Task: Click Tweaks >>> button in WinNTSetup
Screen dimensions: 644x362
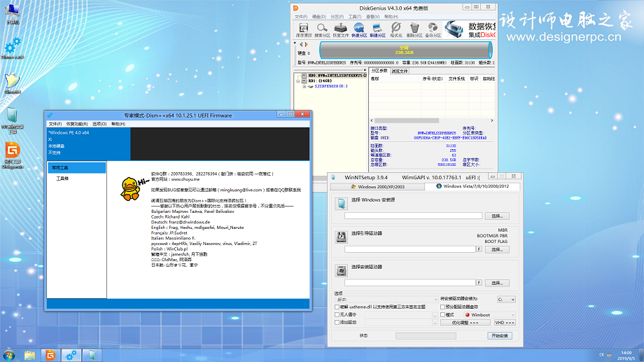Action: pos(465,323)
